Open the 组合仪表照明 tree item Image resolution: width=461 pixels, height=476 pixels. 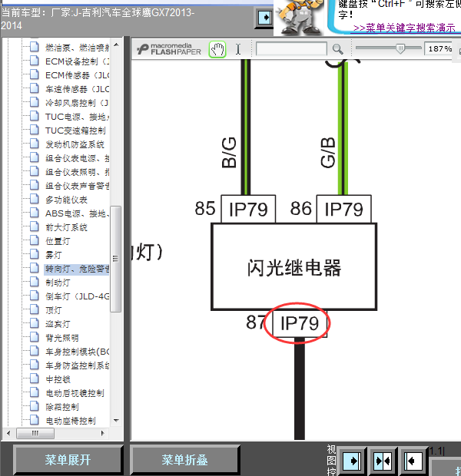point(77,172)
